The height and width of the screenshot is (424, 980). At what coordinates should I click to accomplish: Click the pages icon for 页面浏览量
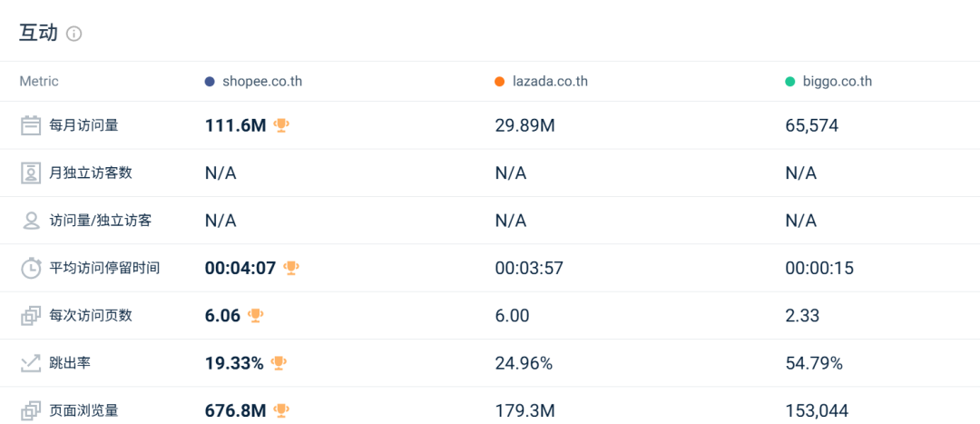(x=31, y=411)
